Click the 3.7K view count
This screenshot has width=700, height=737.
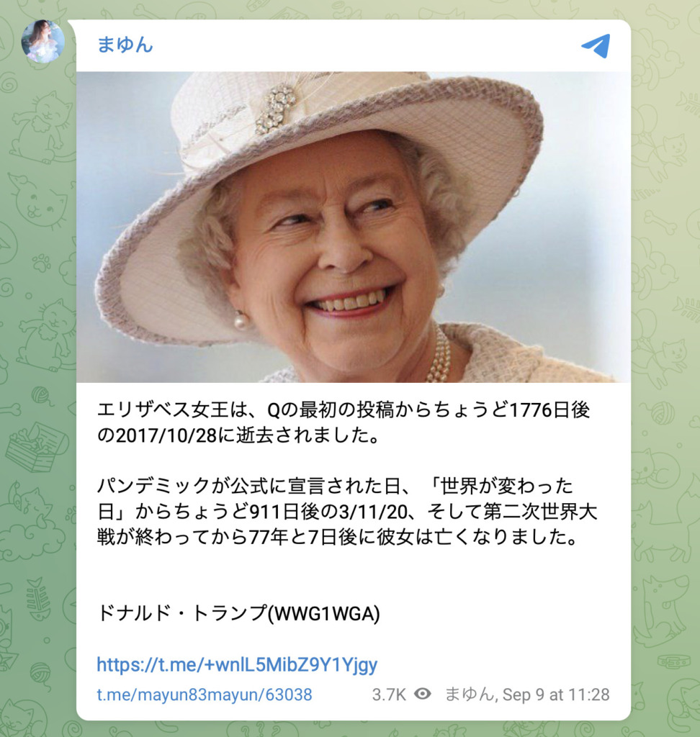tap(389, 695)
